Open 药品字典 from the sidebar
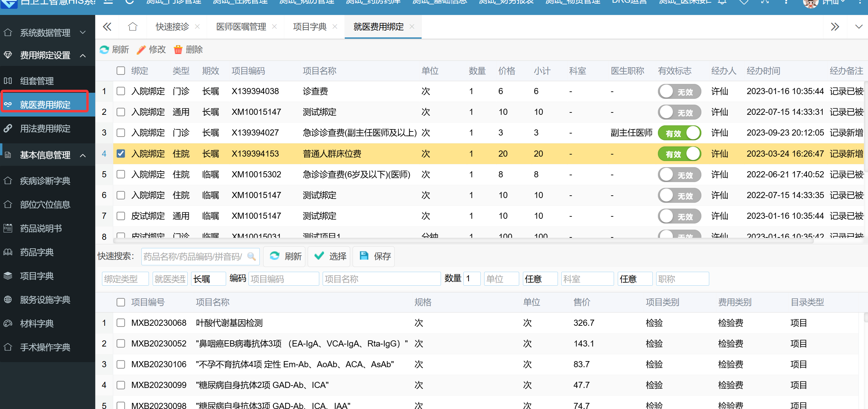The image size is (868, 409). (x=37, y=252)
